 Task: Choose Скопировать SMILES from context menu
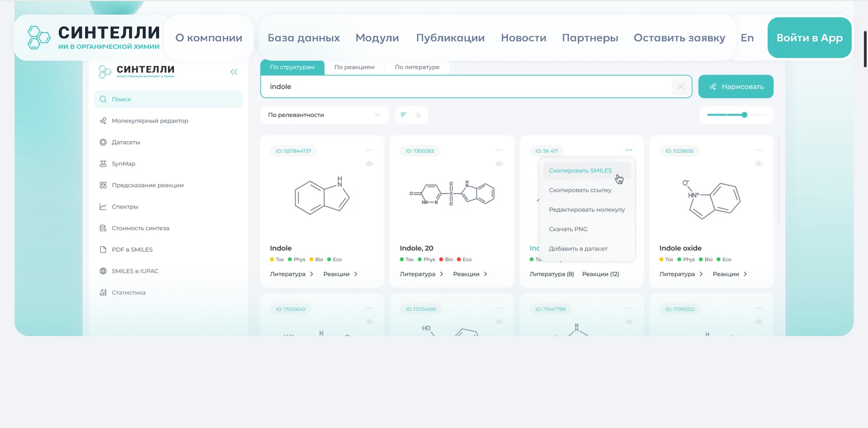click(x=587, y=171)
